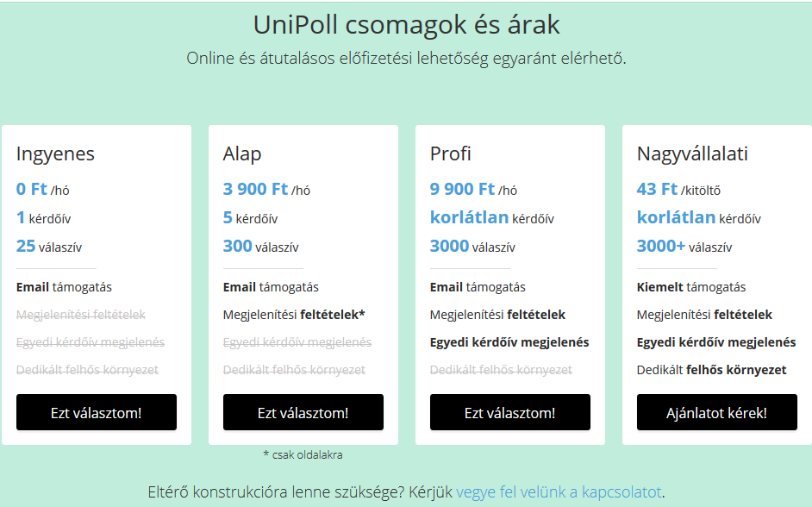Click the Nagyvállalati plan heading

pyautogui.click(x=692, y=153)
